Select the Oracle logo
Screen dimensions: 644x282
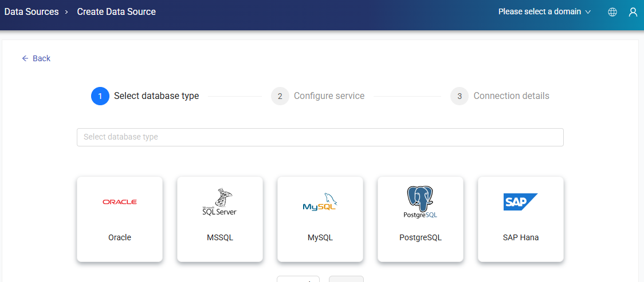120,202
